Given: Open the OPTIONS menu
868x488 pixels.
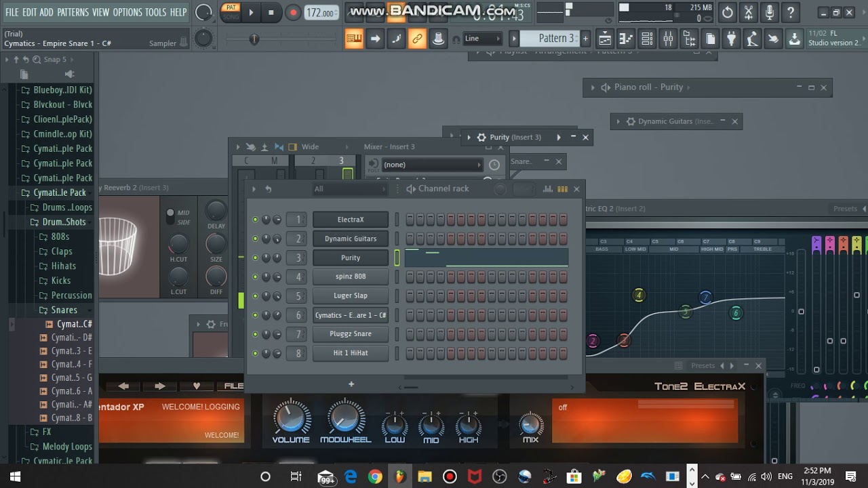Looking at the screenshot, I should tap(127, 12).
